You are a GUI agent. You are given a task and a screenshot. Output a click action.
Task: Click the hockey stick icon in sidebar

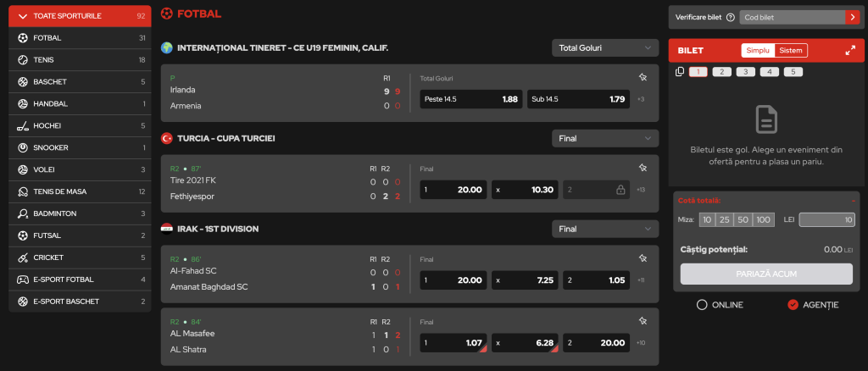[x=23, y=126]
